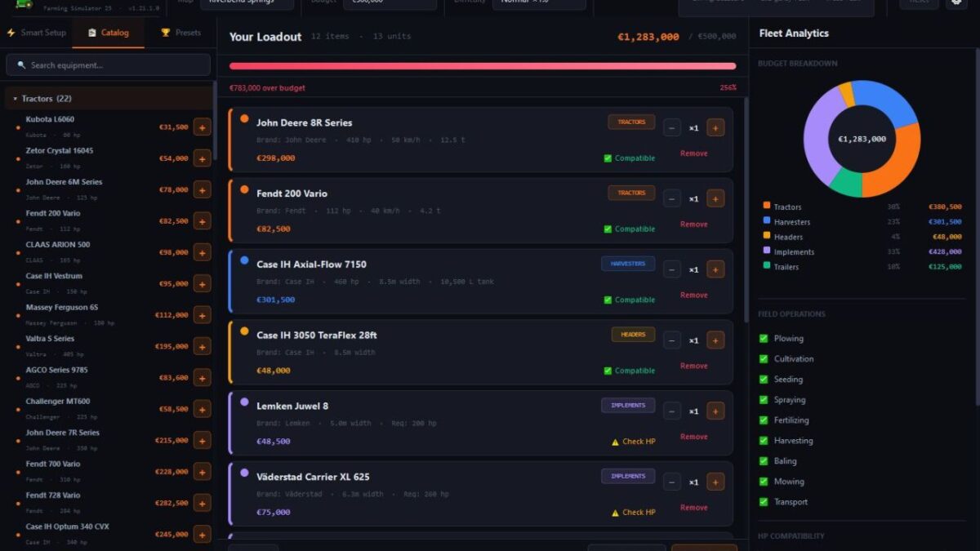Increase Lemken Juwel 8 quantity
The width and height of the screenshot is (980, 551).
[715, 411]
